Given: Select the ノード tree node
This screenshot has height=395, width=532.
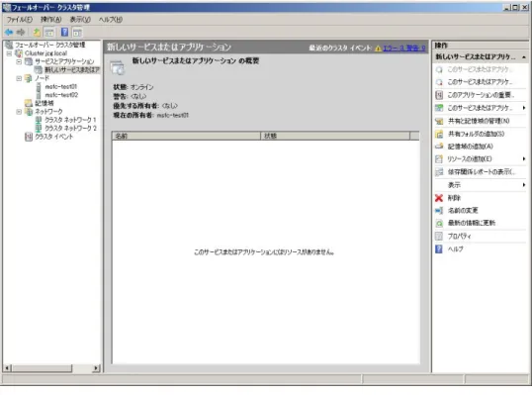Looking at the screenshot, I should [x=43, y=78].
